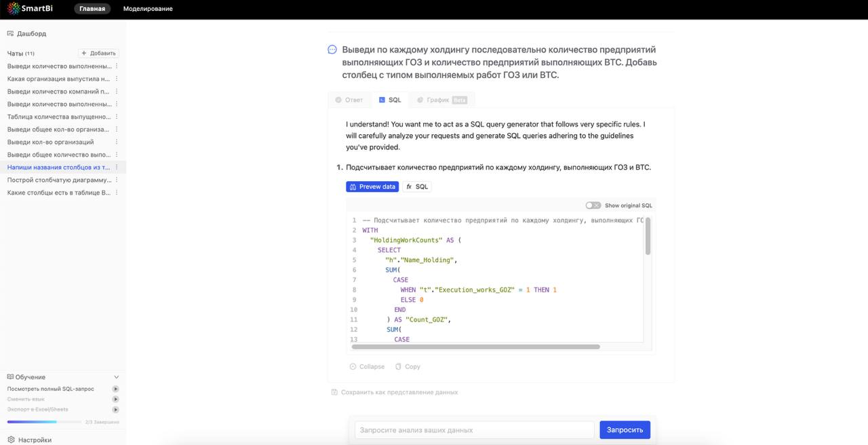Viewport: 868px width, 445px height.
Task: Open options for 'Выведи общее кол-во организа' chat
Action: (x=117, y=129)
